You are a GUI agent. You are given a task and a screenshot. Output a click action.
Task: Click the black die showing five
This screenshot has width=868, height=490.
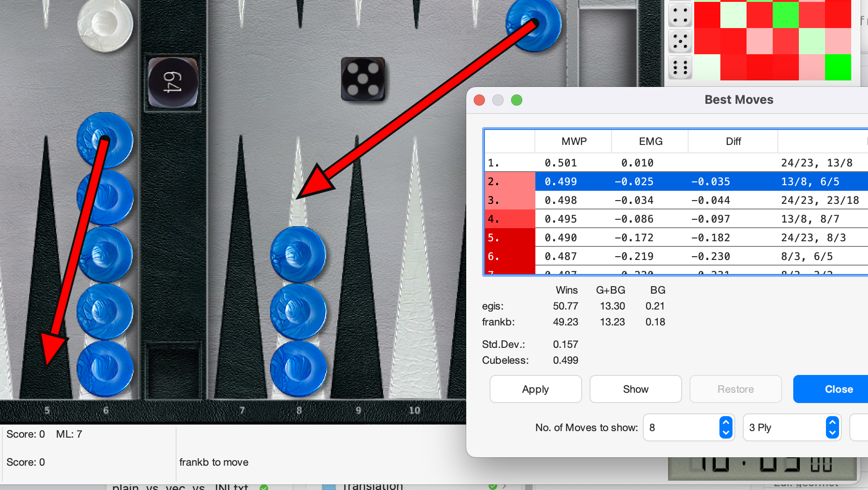363,79
